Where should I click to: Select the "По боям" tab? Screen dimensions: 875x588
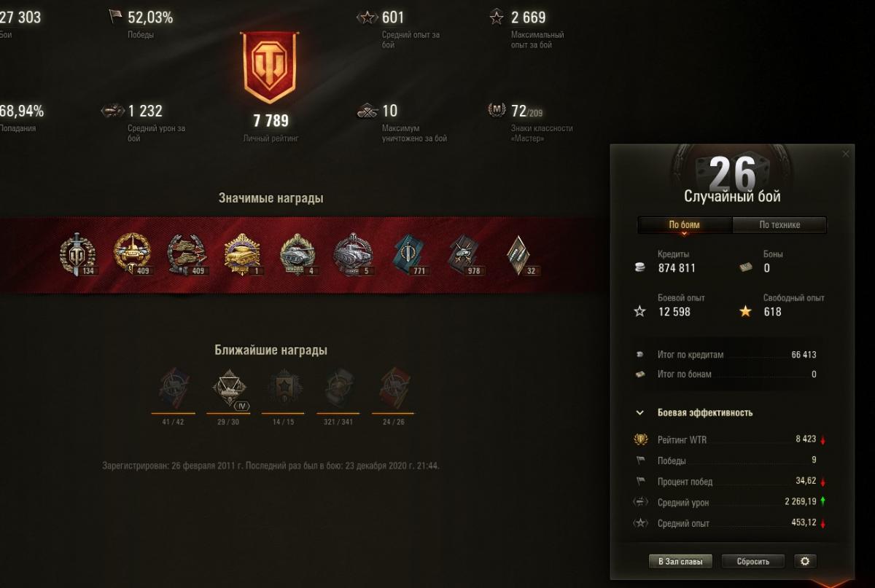click(684, 224)
